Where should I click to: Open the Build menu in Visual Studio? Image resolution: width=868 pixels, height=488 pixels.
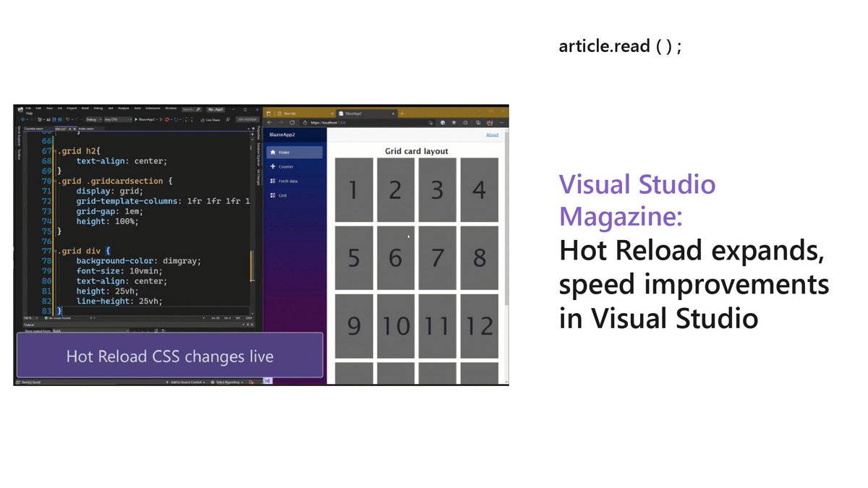pyautogui.click(x=85, y=108)
